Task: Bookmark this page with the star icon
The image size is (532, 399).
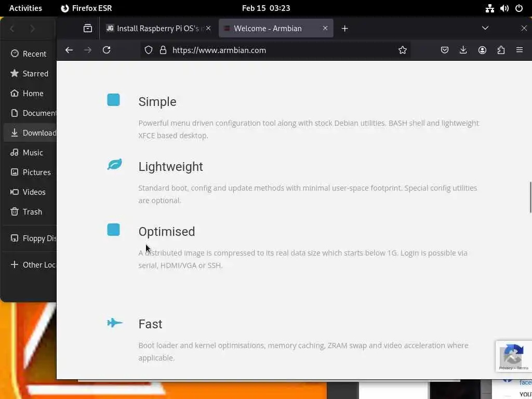Action: 403,50
